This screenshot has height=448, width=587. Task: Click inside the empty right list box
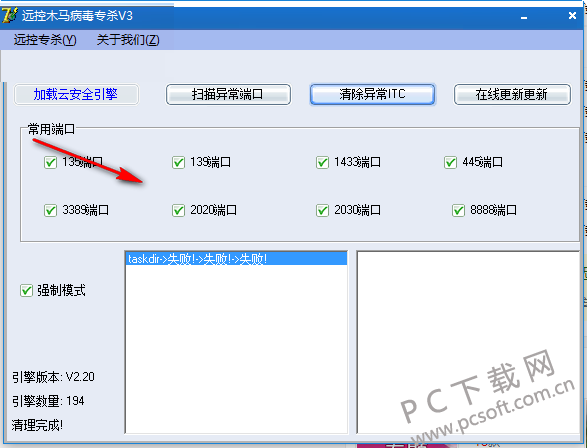click(x=470, y=342)
